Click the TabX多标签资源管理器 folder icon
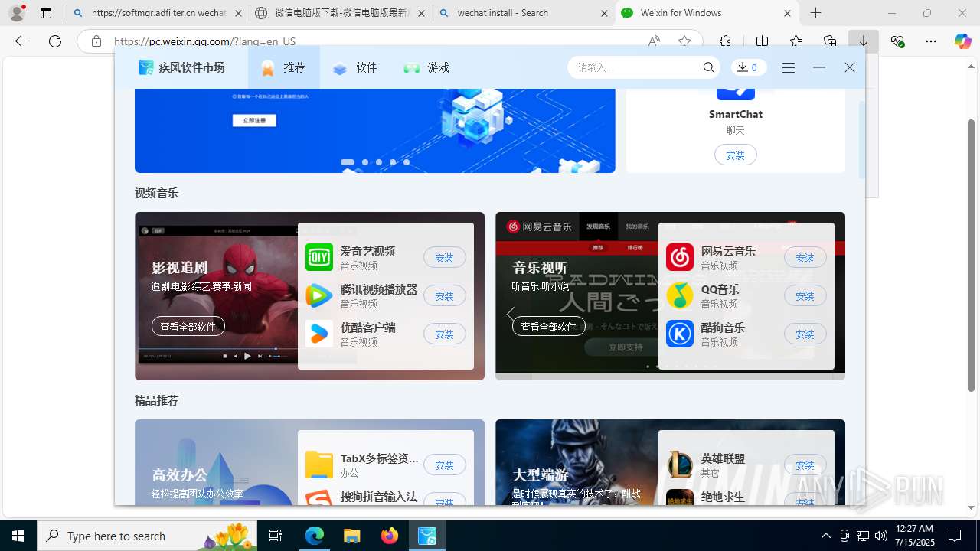This screenshot has width=980, height=551. pos(319,464)
